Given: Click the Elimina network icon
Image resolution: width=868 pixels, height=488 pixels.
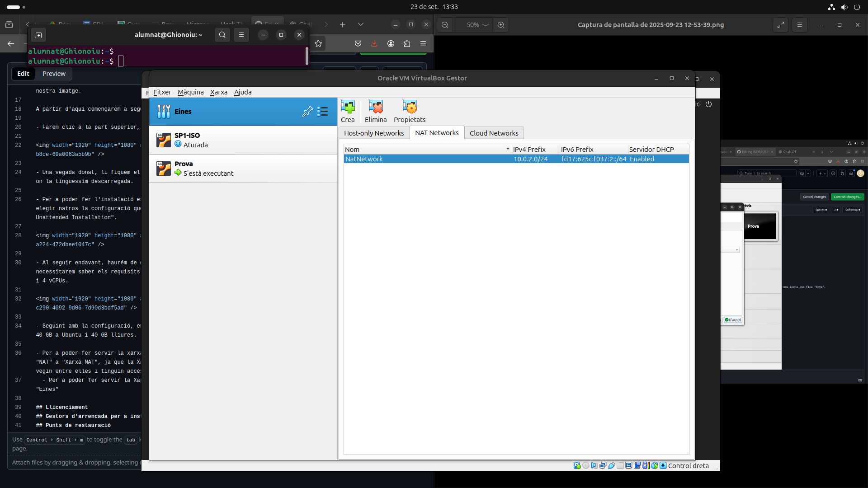Looking at the screenshot, I should click(375, 111).
